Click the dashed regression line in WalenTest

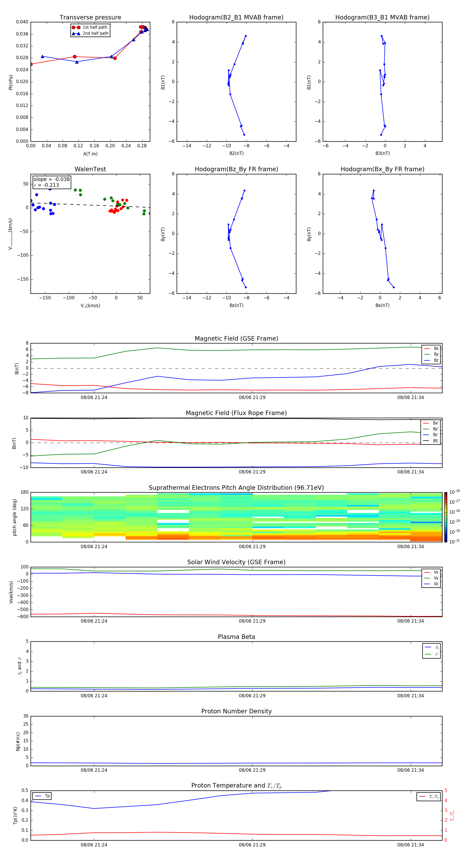(90, 205)
